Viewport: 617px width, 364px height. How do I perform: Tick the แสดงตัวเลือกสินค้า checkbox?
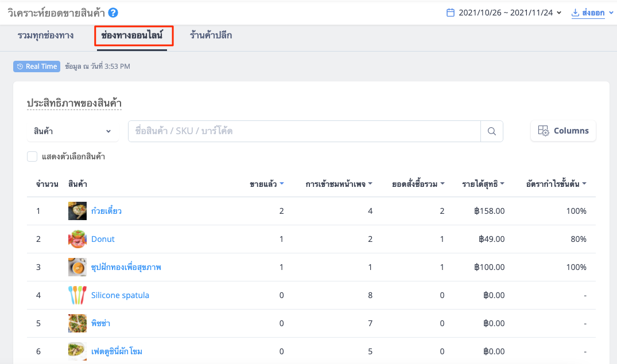point(32,156)
